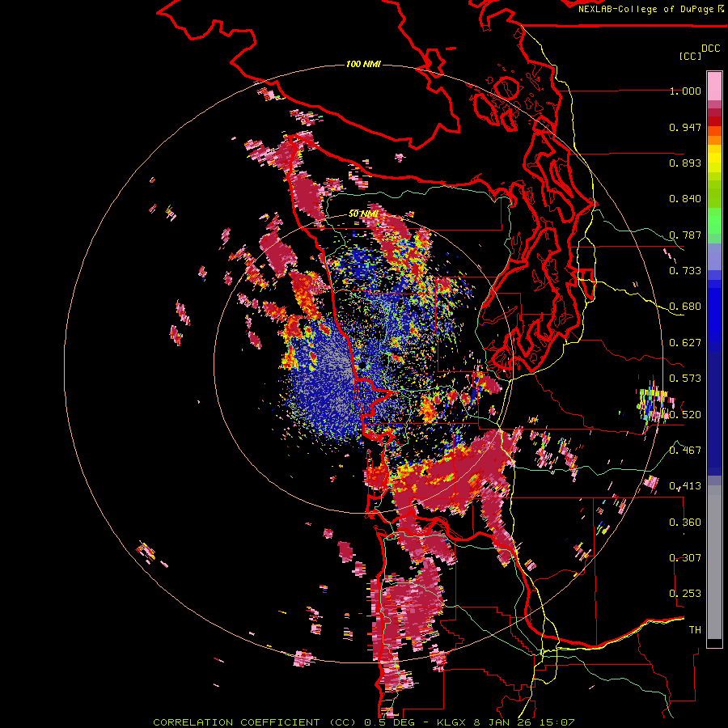The height and width of the screenshot is (728, 728).
Task: Select the 0.787 color scale value
Action: 685,235
